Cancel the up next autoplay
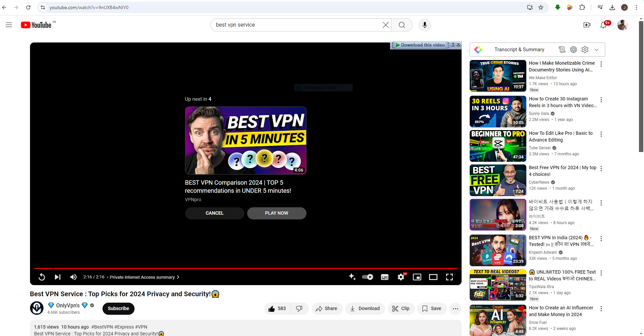 click(x=214, y=213)
